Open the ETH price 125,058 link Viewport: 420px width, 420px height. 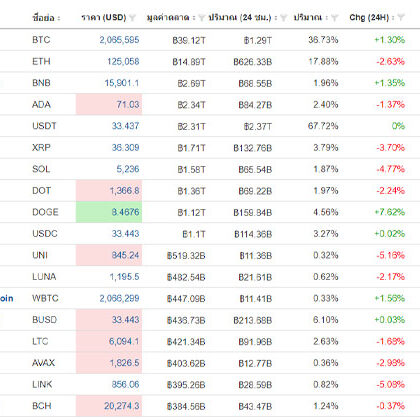123,62
